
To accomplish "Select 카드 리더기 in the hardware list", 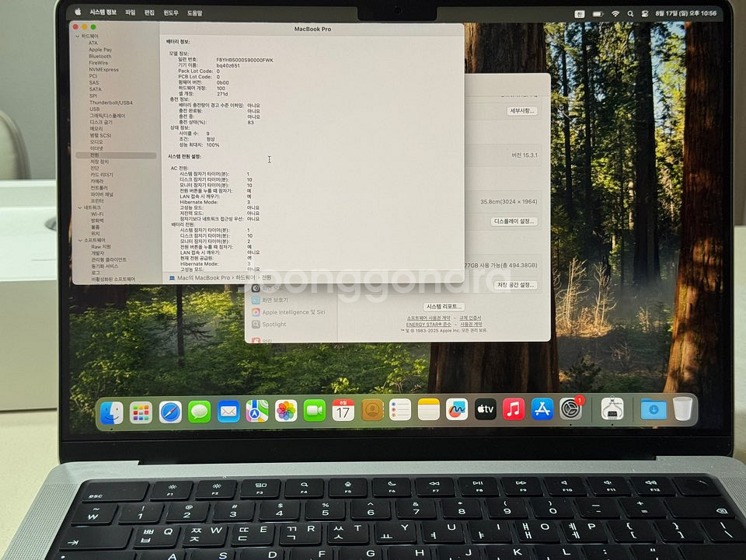I will point(102,175).
